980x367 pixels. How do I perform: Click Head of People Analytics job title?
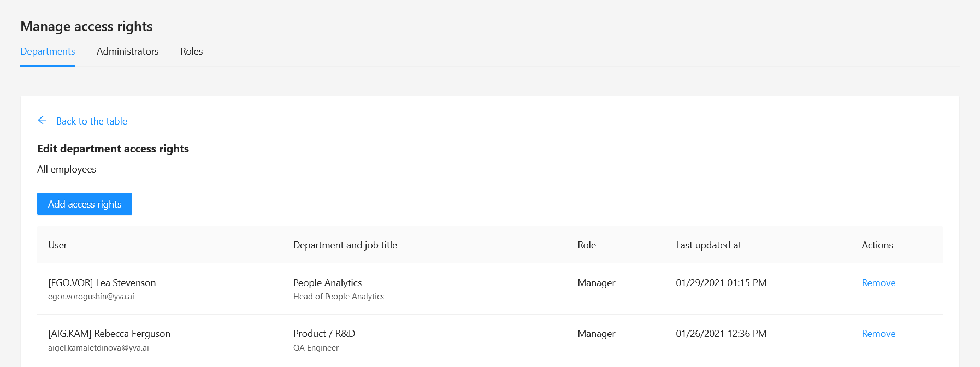[339, 297]
